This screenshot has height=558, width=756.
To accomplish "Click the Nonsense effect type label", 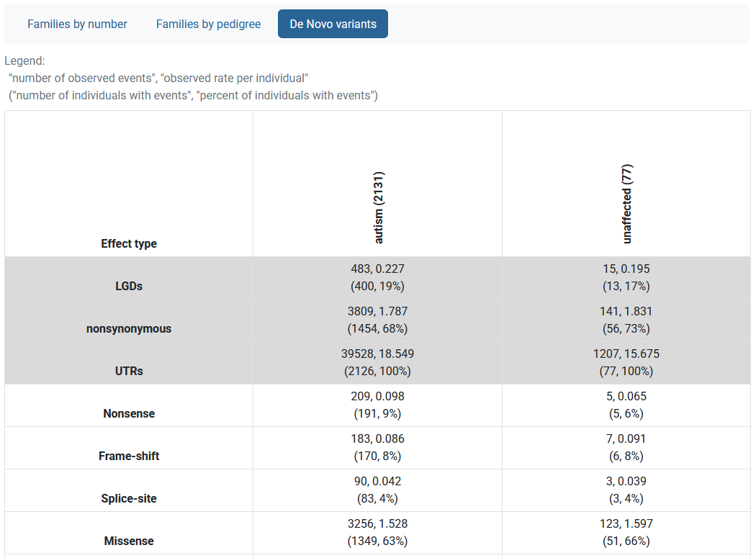I will tap(129, 413).
